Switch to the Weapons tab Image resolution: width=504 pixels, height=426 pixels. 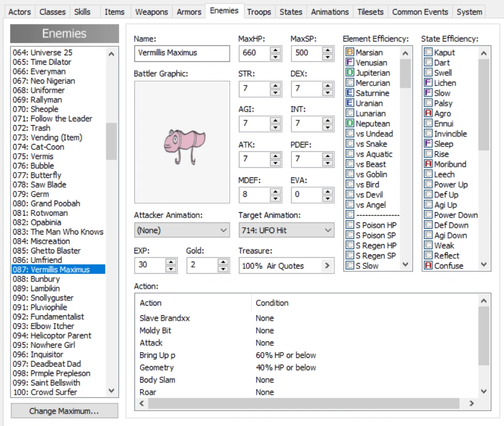[151, 12]
